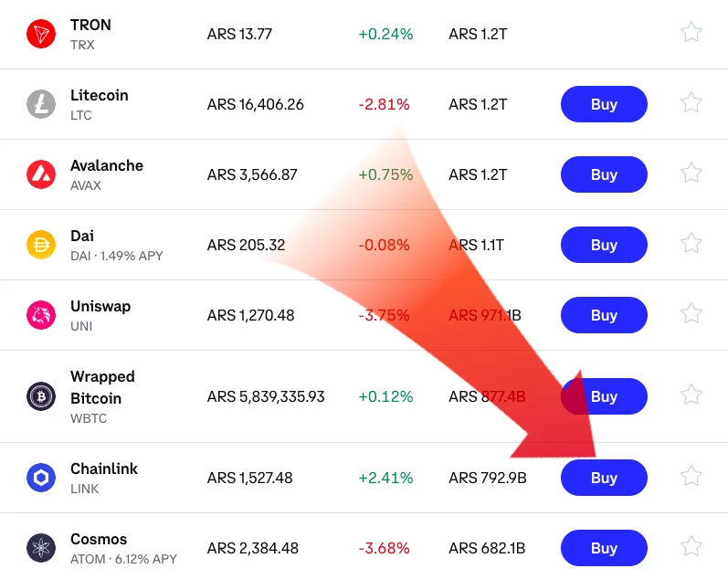Click the Litecoin logo icon

pos(41,104)
